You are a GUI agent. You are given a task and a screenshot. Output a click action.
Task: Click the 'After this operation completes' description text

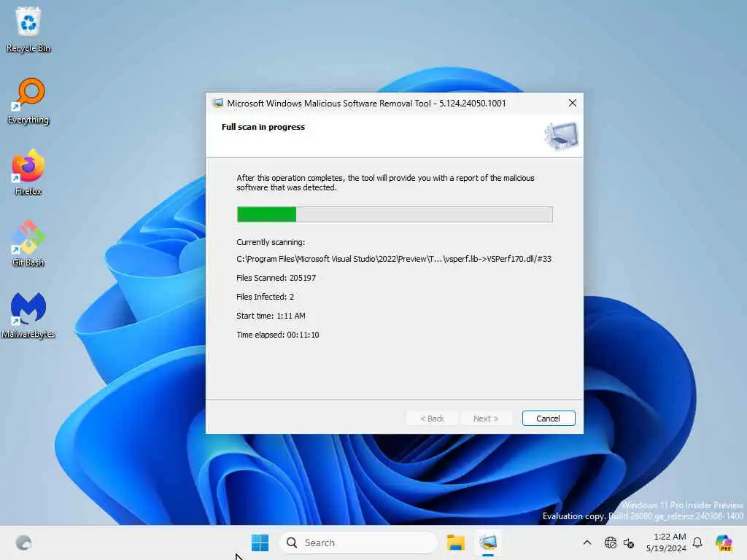385,182
